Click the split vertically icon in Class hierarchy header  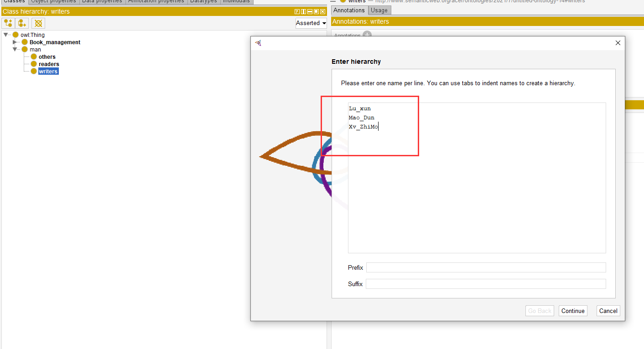point(303,11)
